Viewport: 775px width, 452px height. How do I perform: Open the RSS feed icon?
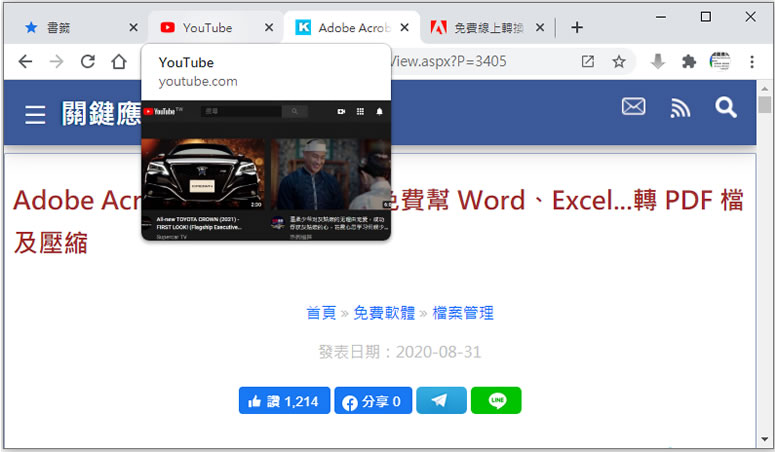[x=680, y=107]
